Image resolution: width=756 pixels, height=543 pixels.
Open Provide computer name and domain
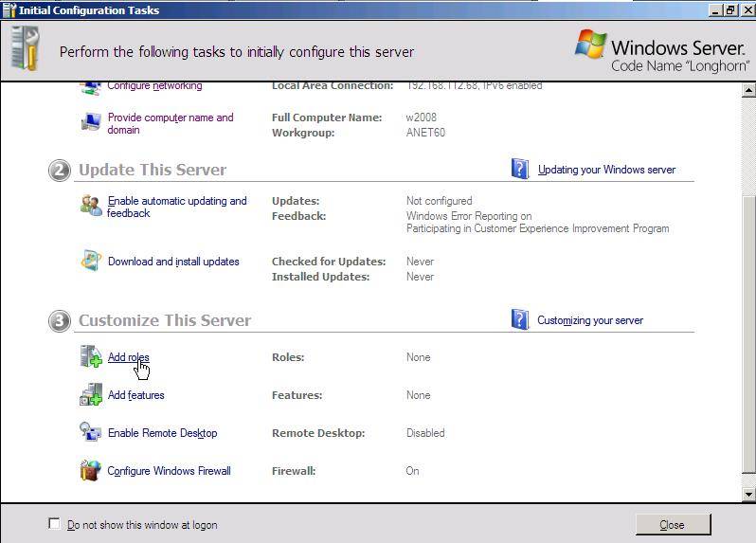[171, 123]
